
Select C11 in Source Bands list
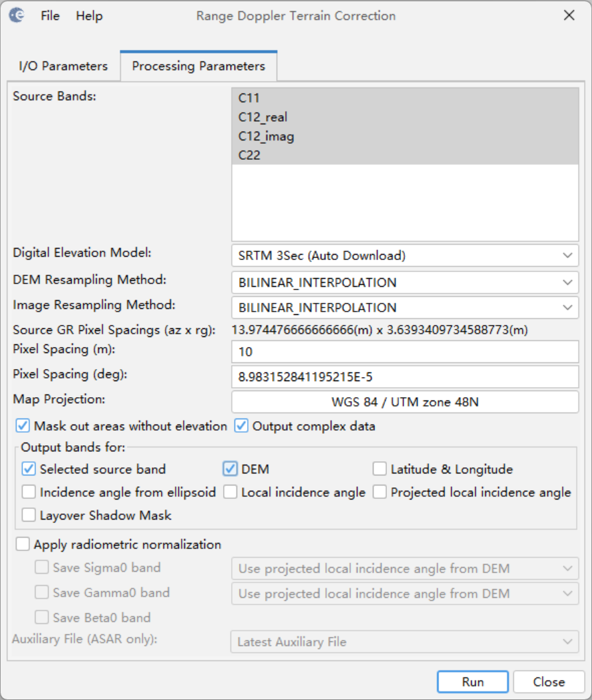[x=249, y=98]
